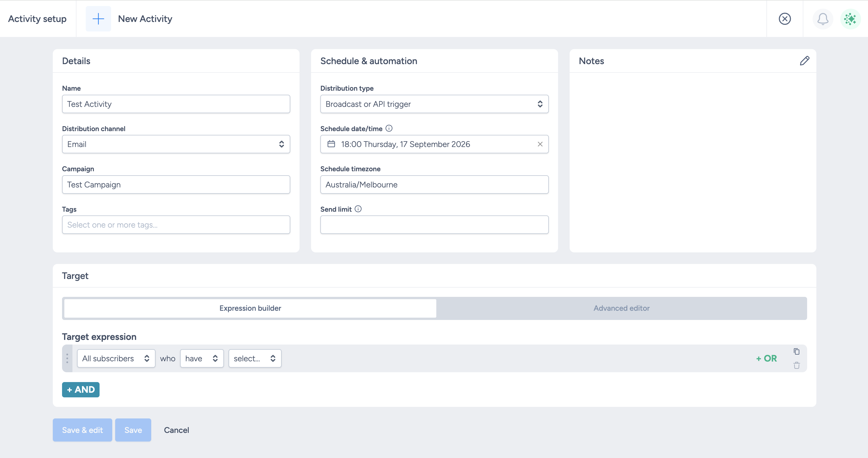Click the plus New Activity icon
Image resolution: width=868 pixels, height=458 pixels.
click(x=98, y=19)
